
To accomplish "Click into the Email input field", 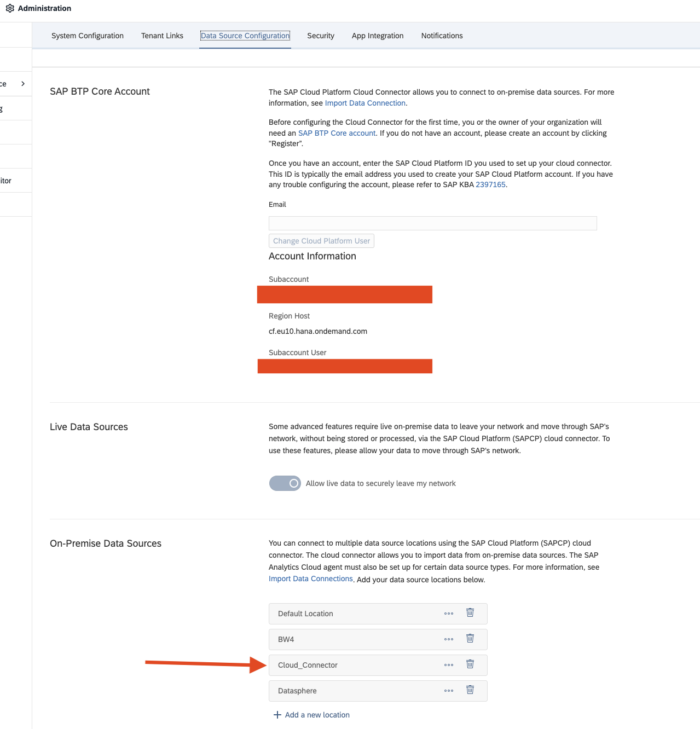I will pos(432,223).
